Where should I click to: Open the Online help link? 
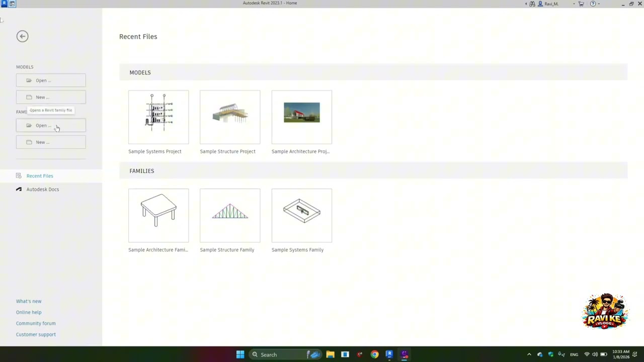point(29,312)
